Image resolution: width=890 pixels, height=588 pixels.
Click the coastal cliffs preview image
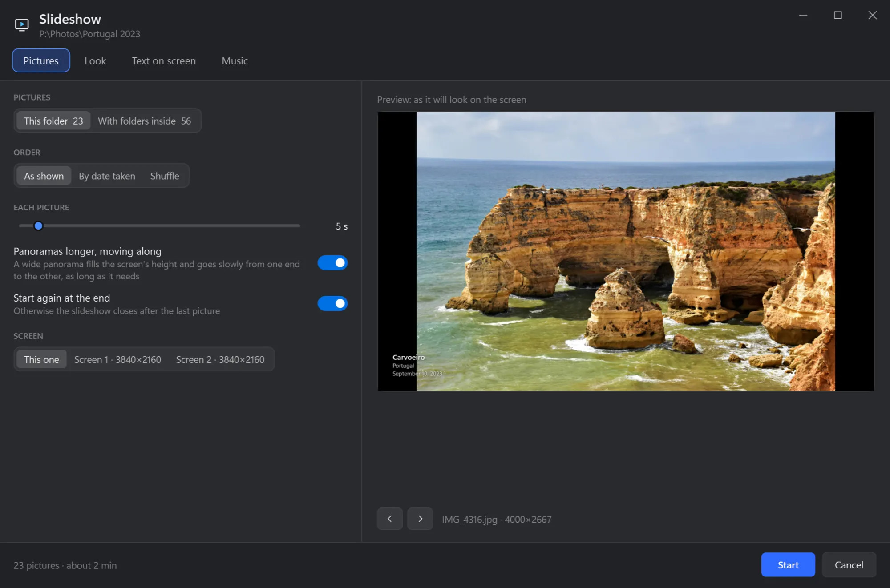(x=626, y=251)
